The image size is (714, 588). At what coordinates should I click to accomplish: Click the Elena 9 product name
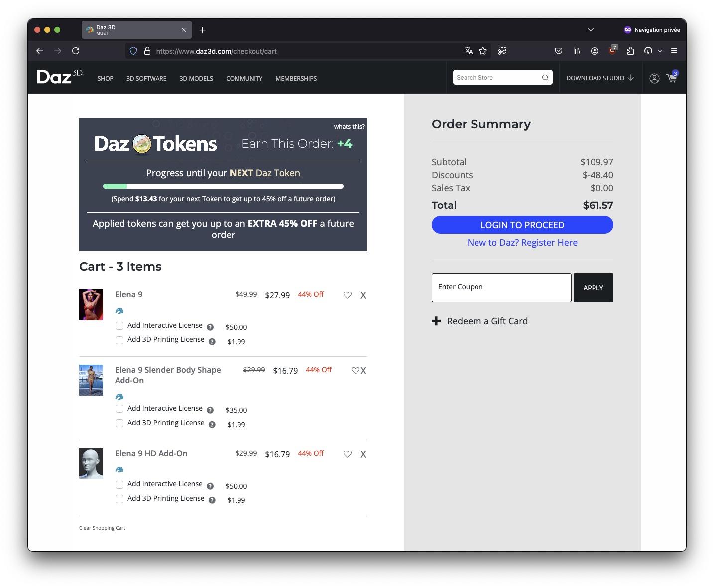coord(128,294)
